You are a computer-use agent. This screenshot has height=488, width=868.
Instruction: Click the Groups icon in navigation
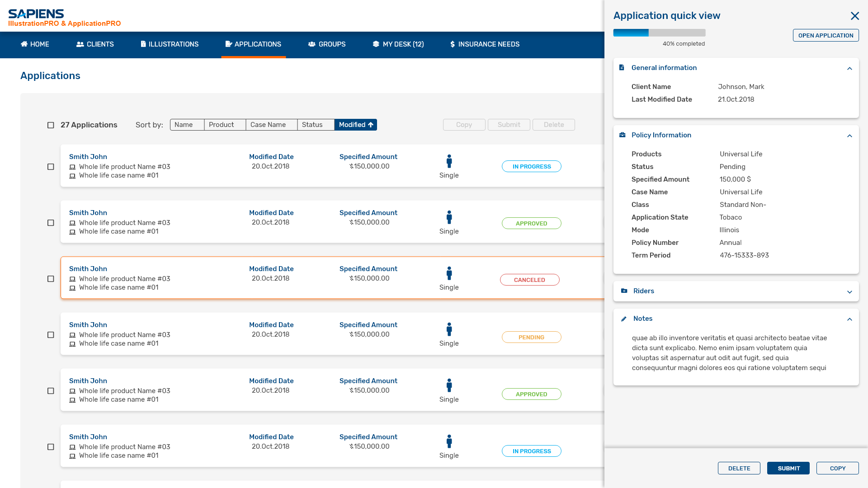pos(312,44)
